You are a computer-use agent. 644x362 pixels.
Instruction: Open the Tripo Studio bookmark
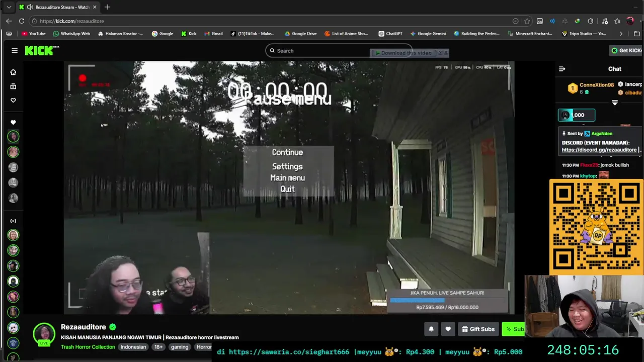[584, 34]
